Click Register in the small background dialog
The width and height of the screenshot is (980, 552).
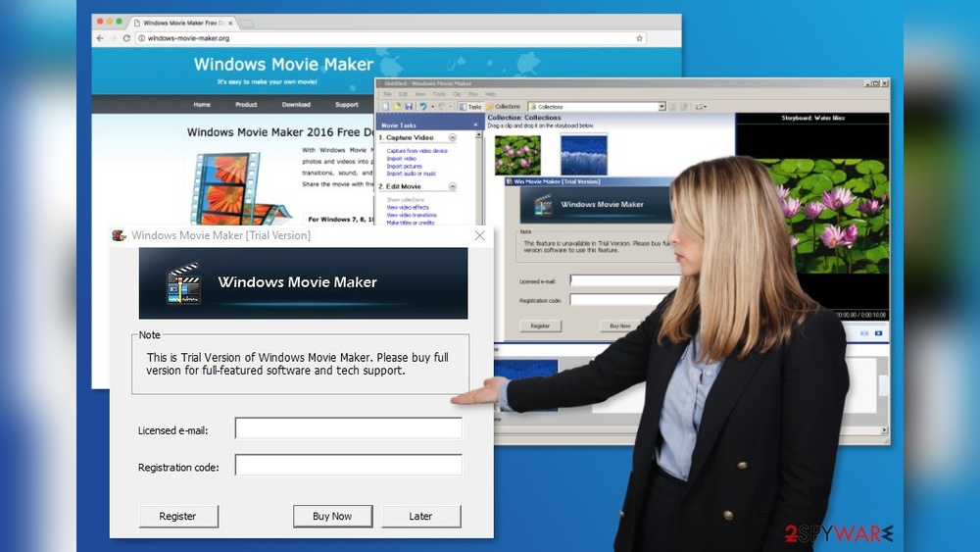(541, 326)
